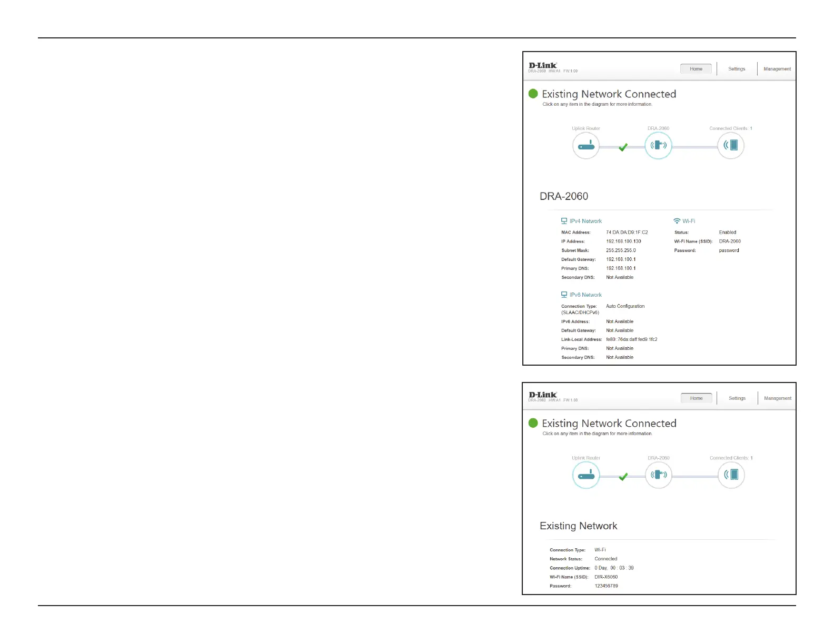Click IPv6 Network heading text
Screen dimensions: 834x644
tap(585, 295)
